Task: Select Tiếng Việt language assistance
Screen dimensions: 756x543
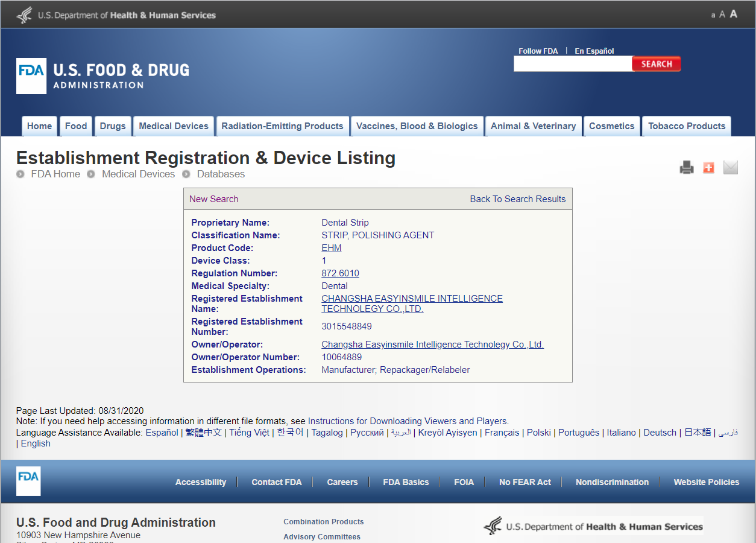Action: (x=249, y=433)
